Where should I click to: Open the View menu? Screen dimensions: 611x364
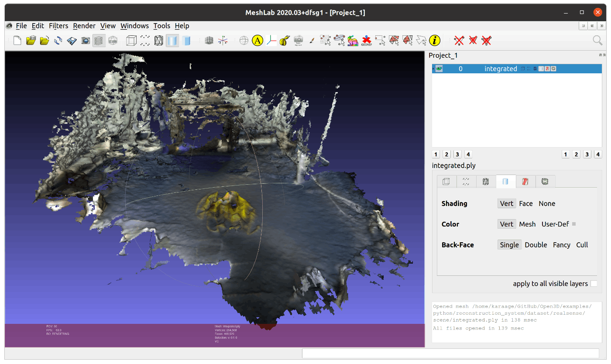(x=108, y=26)
